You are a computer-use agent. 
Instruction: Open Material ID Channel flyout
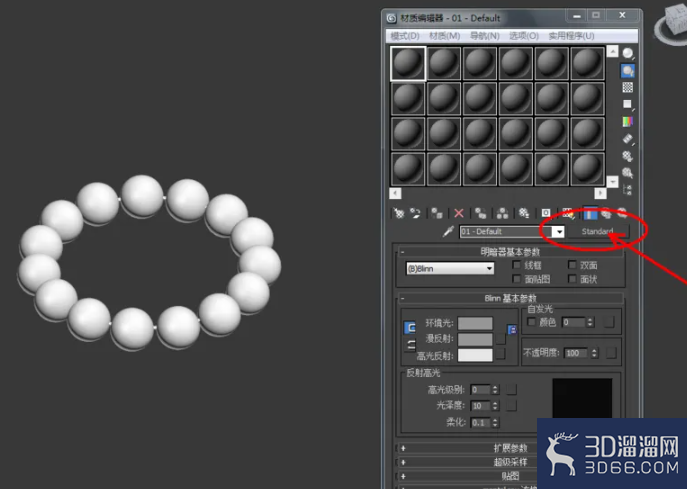pyautogui.click(x=546, y=213)
